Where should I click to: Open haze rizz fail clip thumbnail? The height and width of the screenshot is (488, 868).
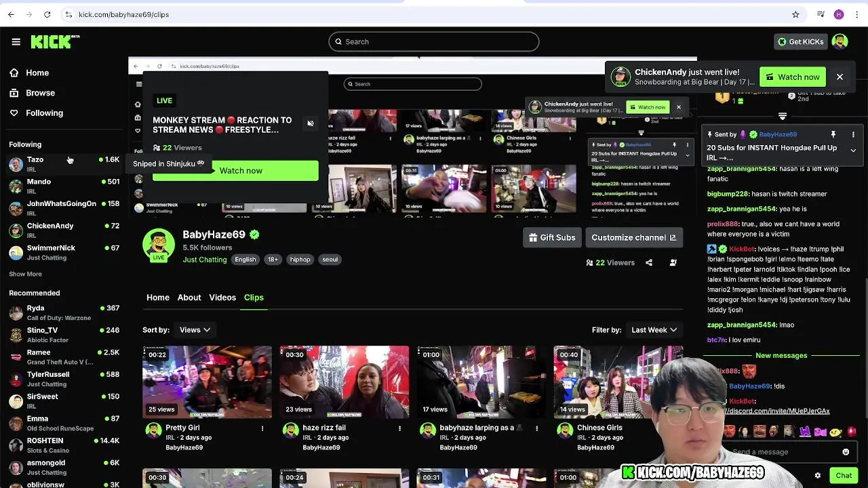tap(344, 382)
